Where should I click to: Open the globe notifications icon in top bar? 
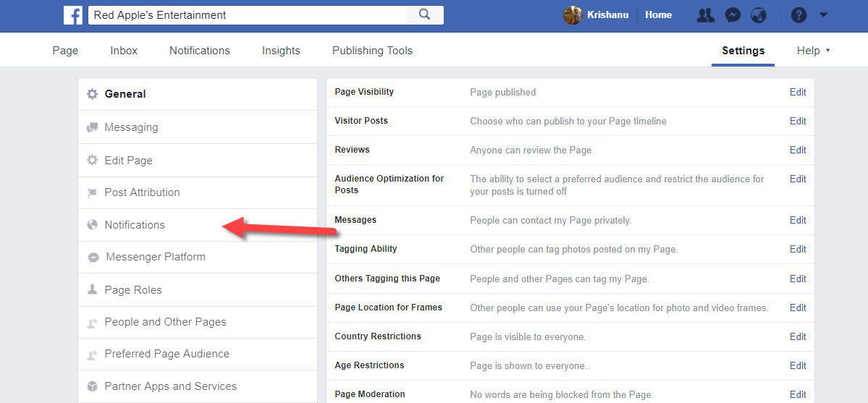(759, 15)
